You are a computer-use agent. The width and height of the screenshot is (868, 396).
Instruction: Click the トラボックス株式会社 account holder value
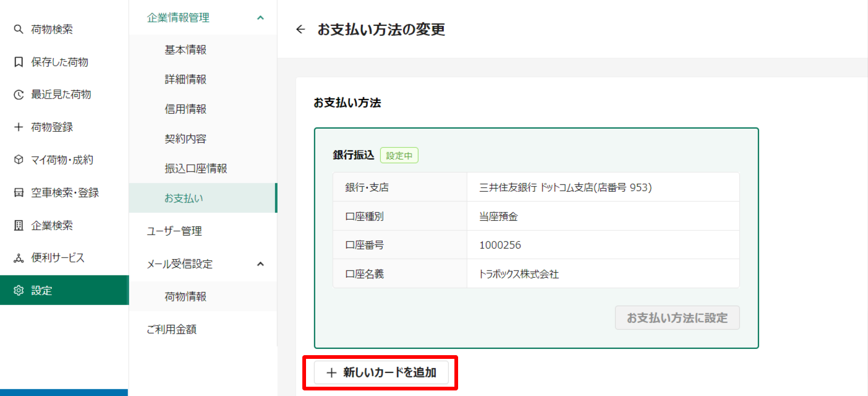tap(519, 274)
